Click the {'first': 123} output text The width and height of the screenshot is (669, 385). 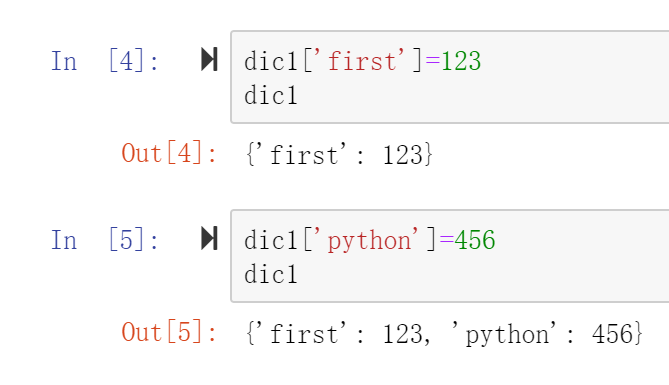click(x=339, y=154)
